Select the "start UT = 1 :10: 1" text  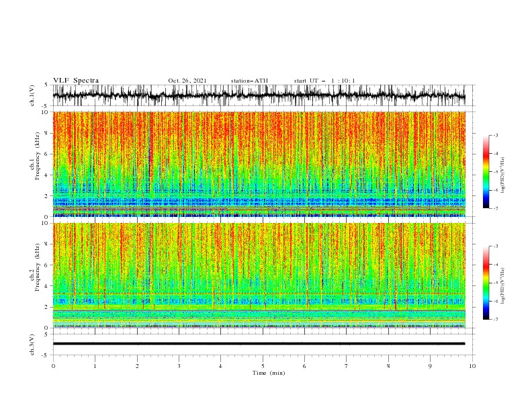click(x=324, y=81)
